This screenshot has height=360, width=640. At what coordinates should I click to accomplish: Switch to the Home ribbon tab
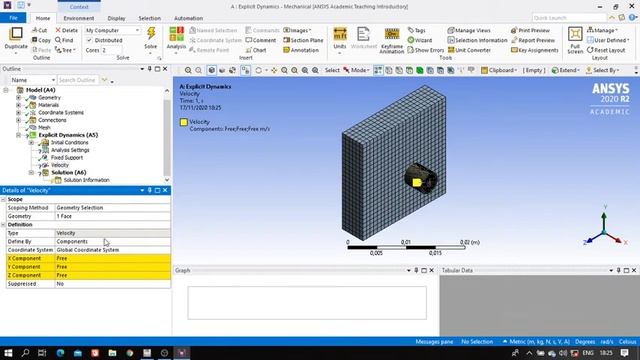pyautogui.click(x=43, y=18)
